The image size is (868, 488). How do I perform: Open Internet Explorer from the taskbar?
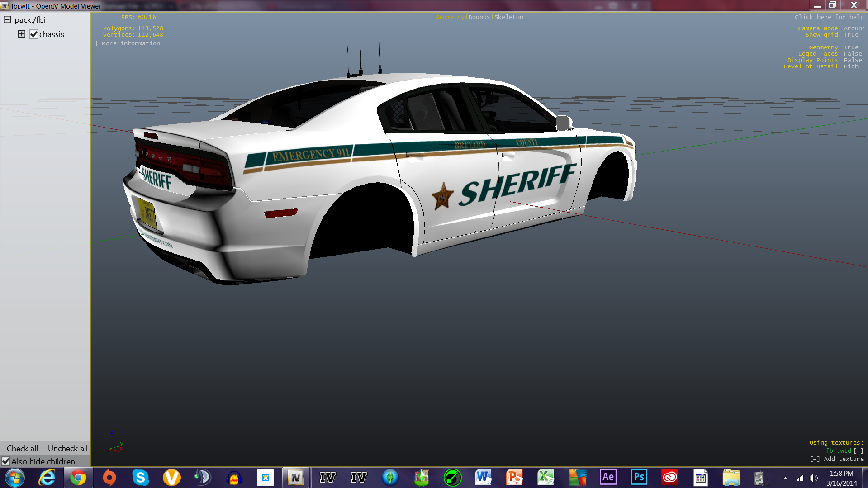pyautogui.click(x=47, y=478)
